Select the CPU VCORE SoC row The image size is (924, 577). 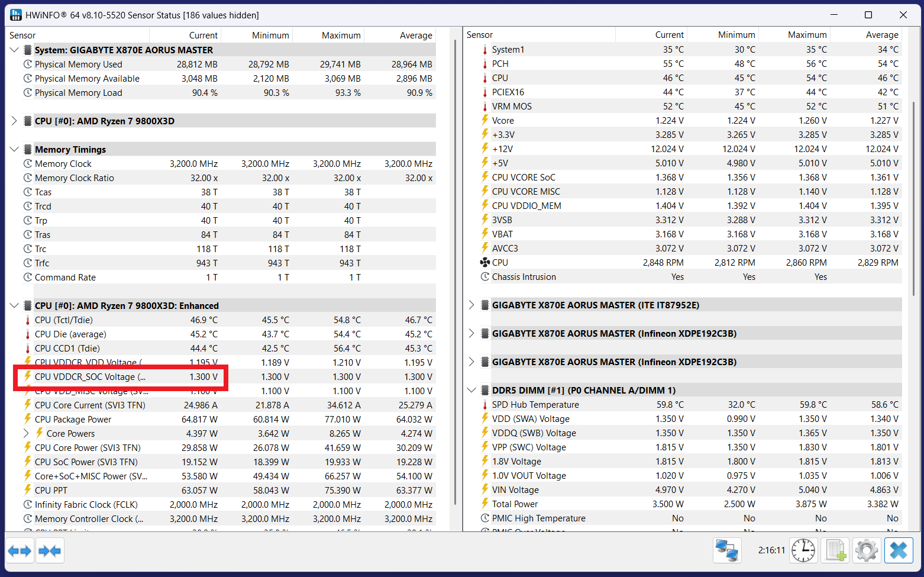pyautogui.click(x=691, y=178)
